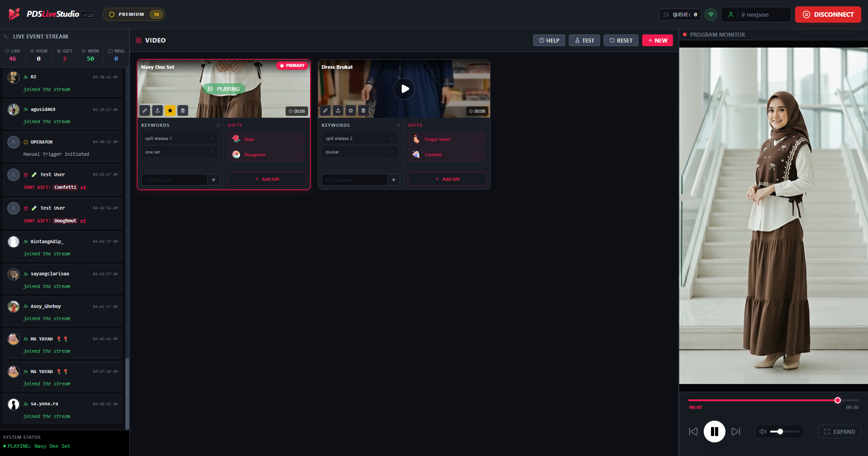868x456 pixels.
Task: Create a new video with the NEW button
Action: click(658, 40)
